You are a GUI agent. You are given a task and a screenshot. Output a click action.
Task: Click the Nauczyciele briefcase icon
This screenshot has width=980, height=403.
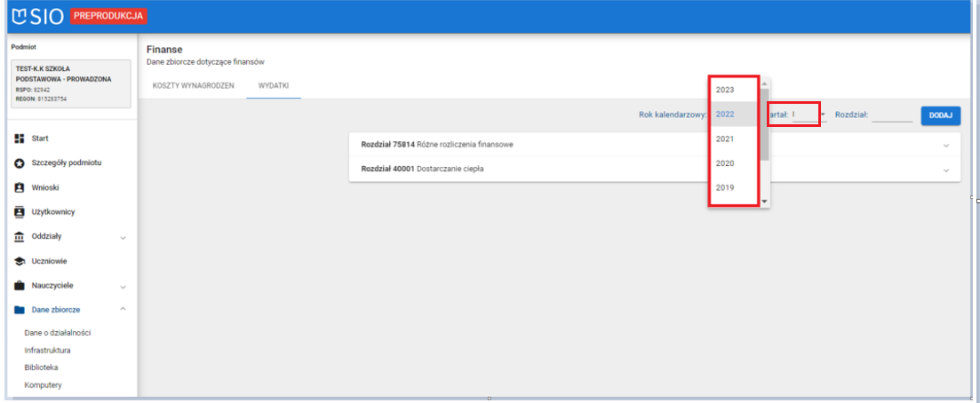click(18, 287)
